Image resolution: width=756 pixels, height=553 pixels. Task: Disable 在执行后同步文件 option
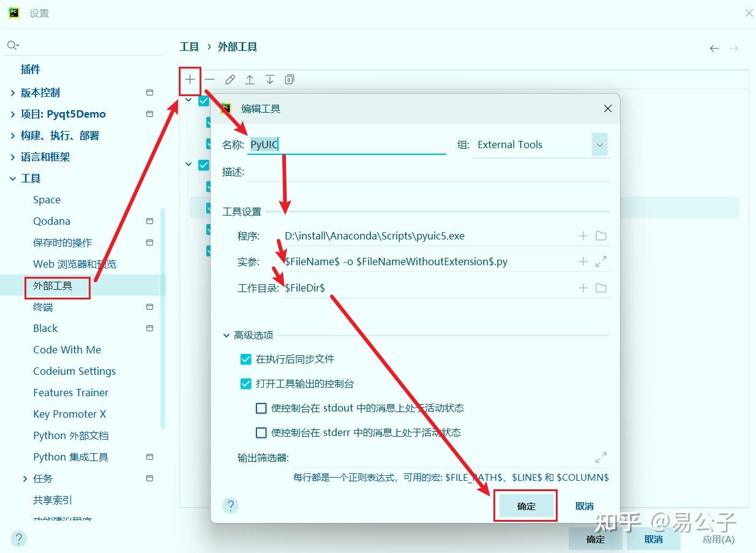245,359
